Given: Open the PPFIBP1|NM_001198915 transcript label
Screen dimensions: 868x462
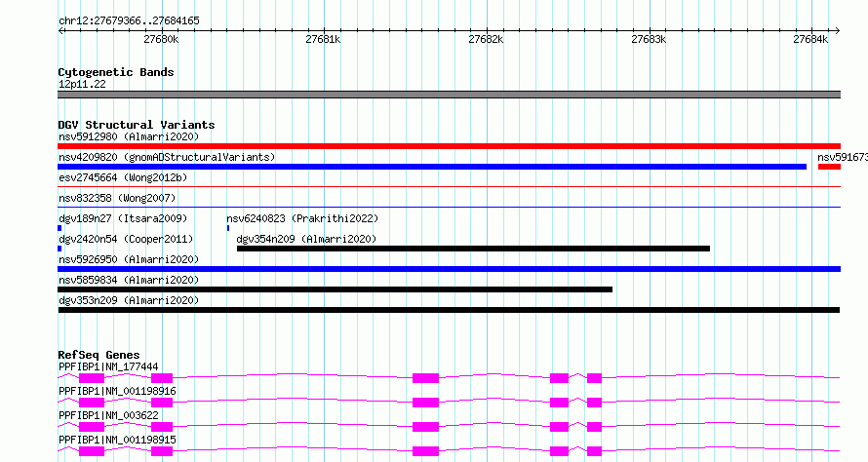Looking at the screenshot, I should (117, 440).
